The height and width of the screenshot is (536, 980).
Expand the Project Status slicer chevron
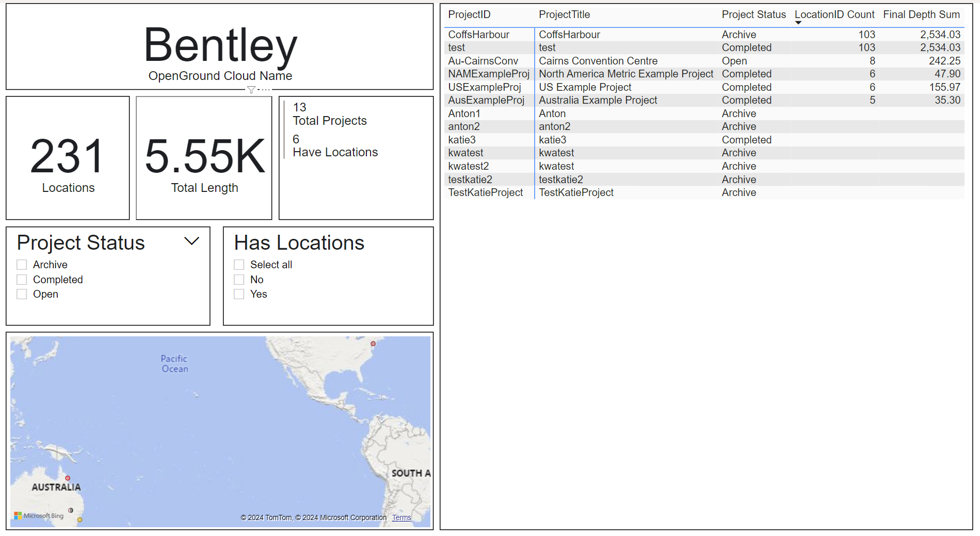pos(192,241)
